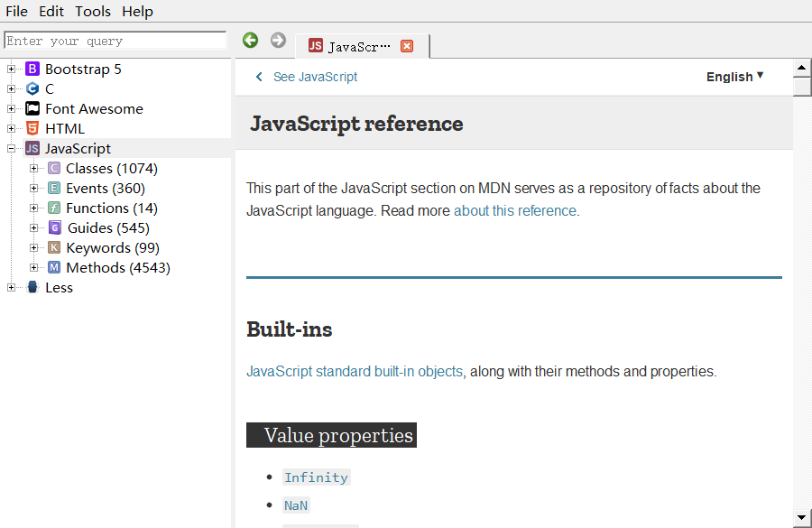Click the C language blue icon
This screenshot has width=812, height=528.
point(32,88)
